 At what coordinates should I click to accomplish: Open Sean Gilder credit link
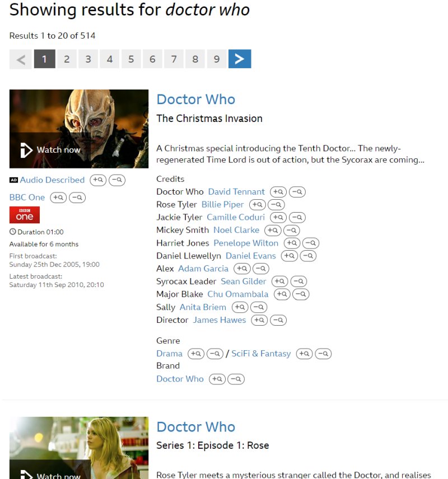pyautogui.click(x=244, y=281)
